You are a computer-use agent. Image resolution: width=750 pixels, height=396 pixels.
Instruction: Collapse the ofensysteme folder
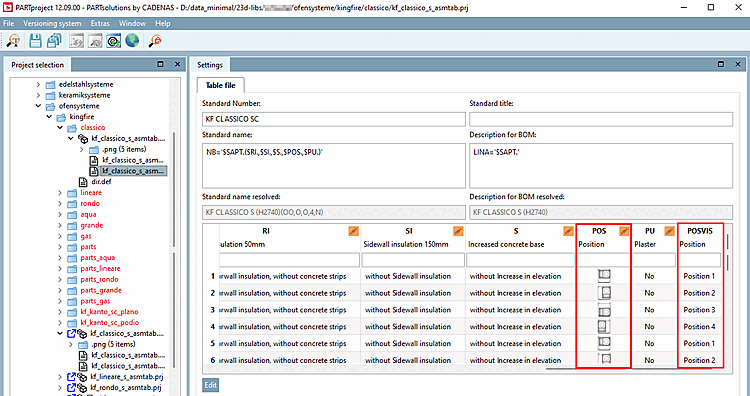pyautogui.click(x=38, y=106)
